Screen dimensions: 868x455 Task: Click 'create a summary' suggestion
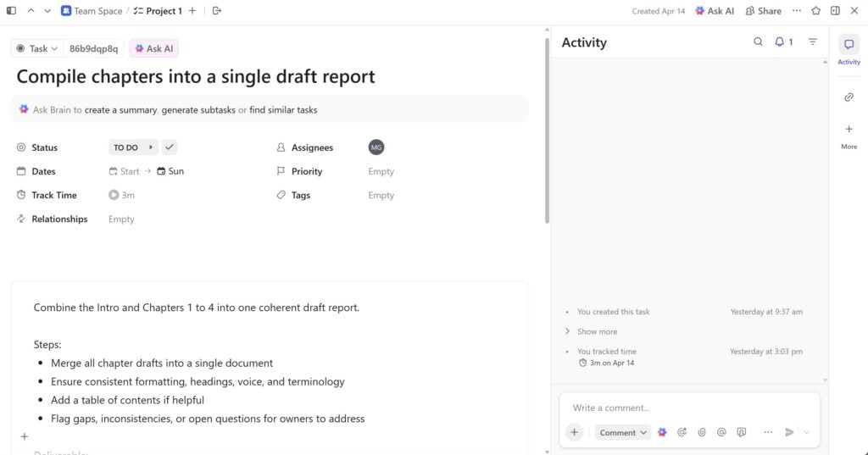[120, 109]
